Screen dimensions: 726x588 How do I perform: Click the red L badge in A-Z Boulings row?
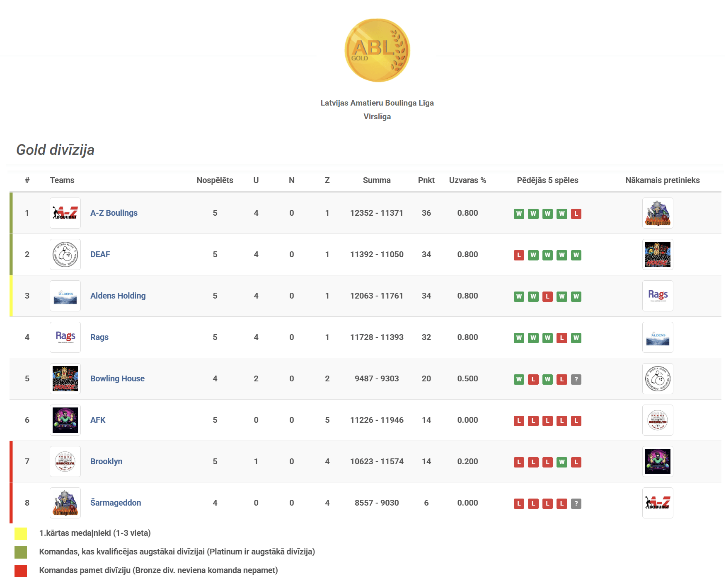(576, 214)
